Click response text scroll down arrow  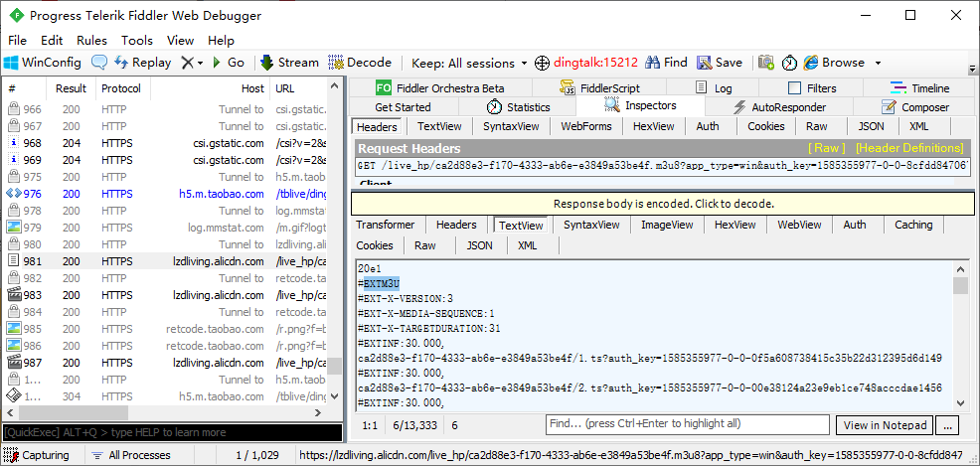click(961, 404)
